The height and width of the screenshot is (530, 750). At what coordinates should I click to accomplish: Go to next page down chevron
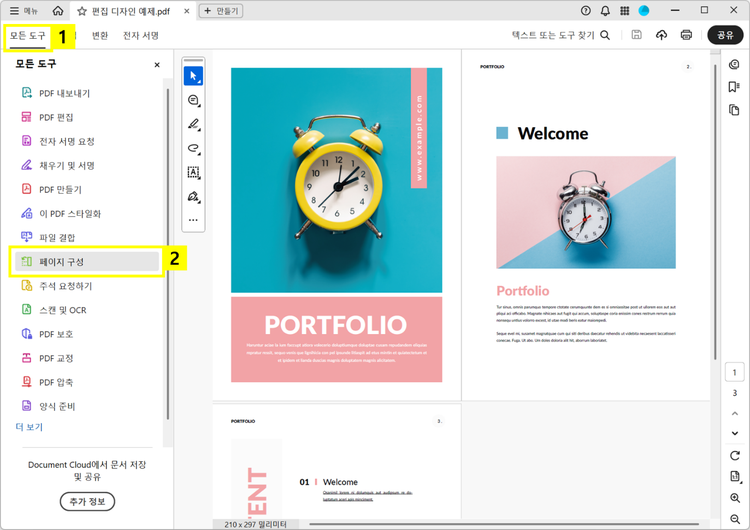735,433
